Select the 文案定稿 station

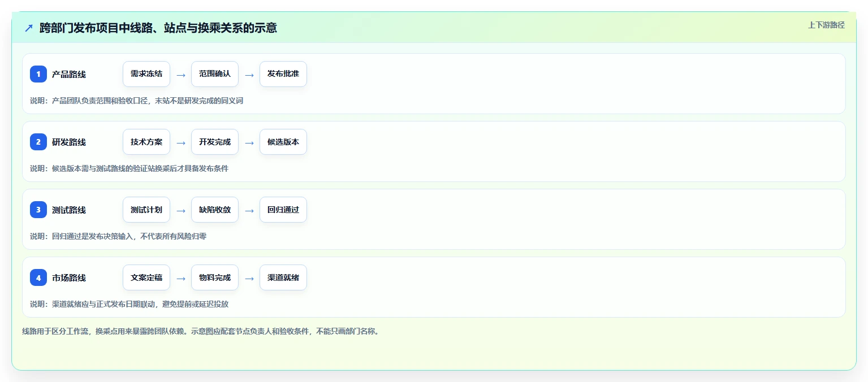[146, 277]
